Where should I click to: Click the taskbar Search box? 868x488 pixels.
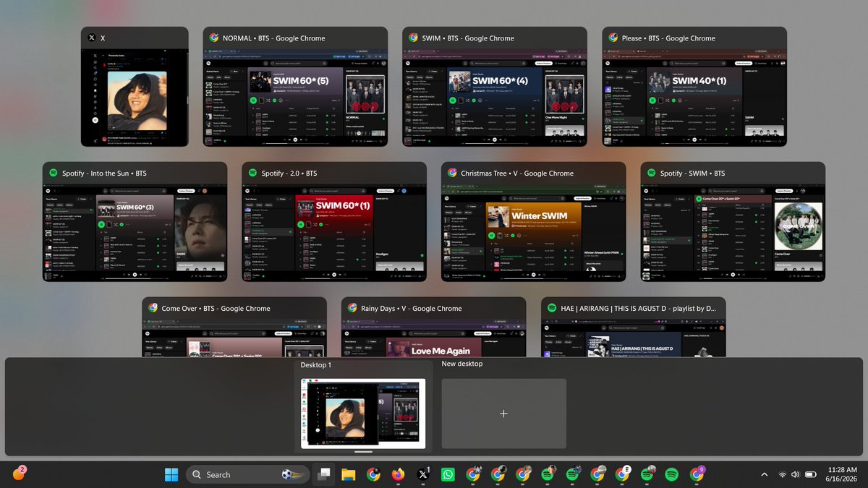pos(249,474)
